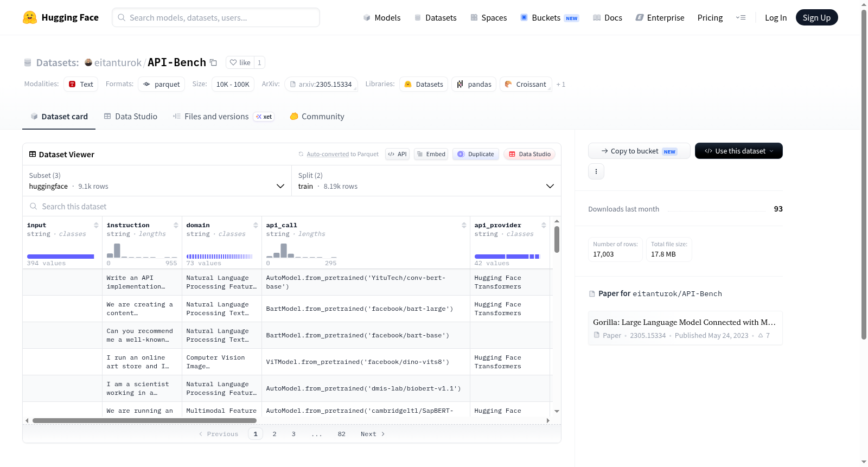Click the instruction lengths histogram
The image size is (868, 467).
[142, 251]
